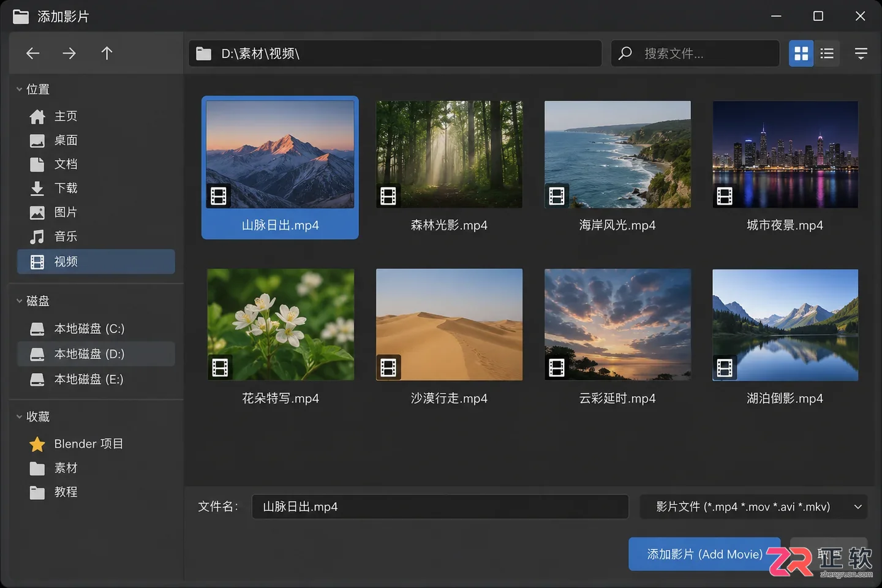Open 本地磁盘 (D:) drive

[x=96, y=354]
